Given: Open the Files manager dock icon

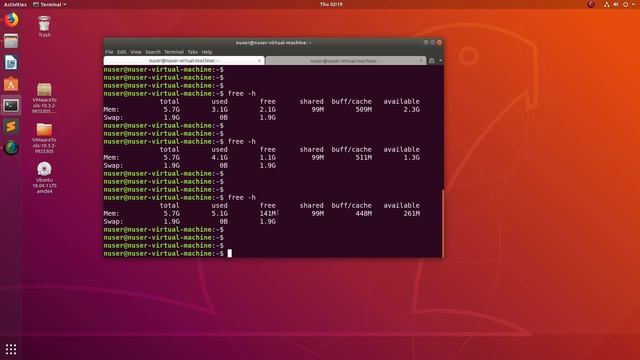Looking at the screenshot, I should point(11,41).
